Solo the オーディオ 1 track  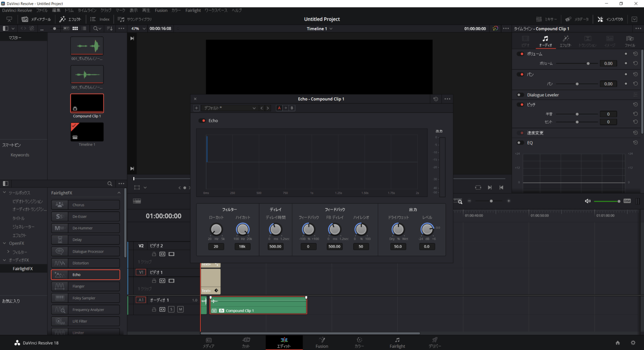pos(170,309)
